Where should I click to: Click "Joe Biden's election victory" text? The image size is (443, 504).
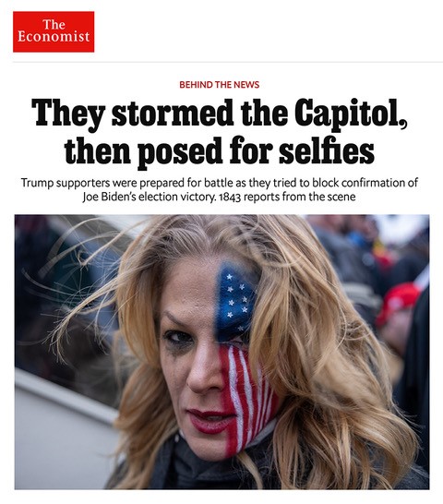(x=149, y=197)
